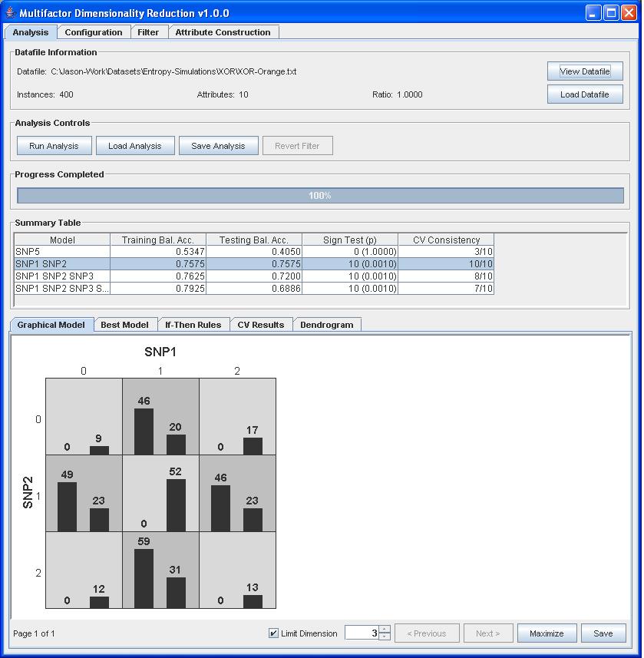Enable or disable Limit Dimension checkbox
The image size is (644, 658).
coord(274,633)
